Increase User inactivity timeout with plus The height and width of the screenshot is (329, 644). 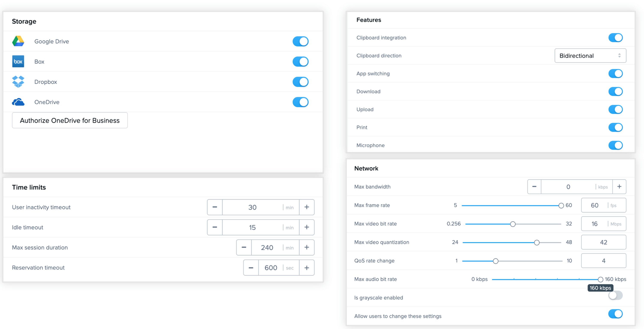[307, 207]
